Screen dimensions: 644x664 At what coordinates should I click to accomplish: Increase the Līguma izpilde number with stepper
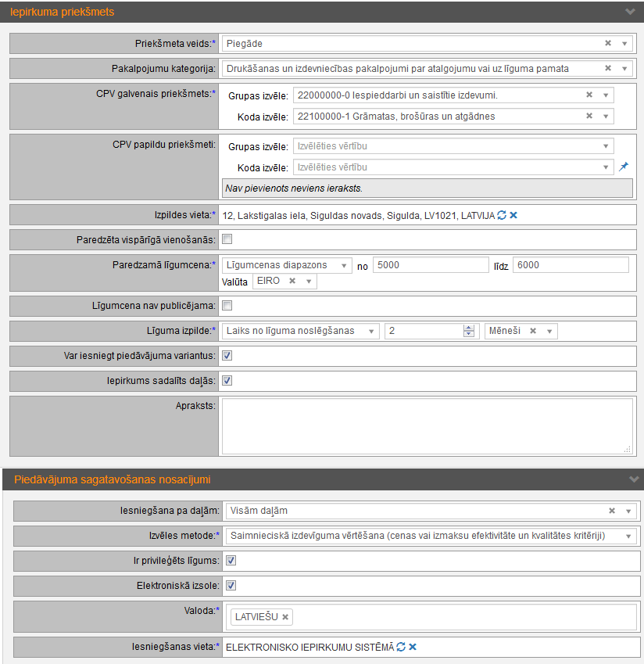[x=469, y=328]
